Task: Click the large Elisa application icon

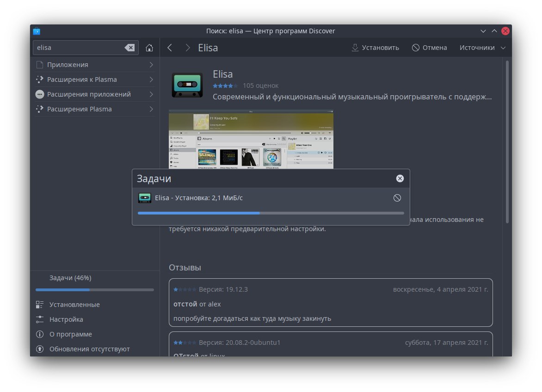Action: [187, 85]
